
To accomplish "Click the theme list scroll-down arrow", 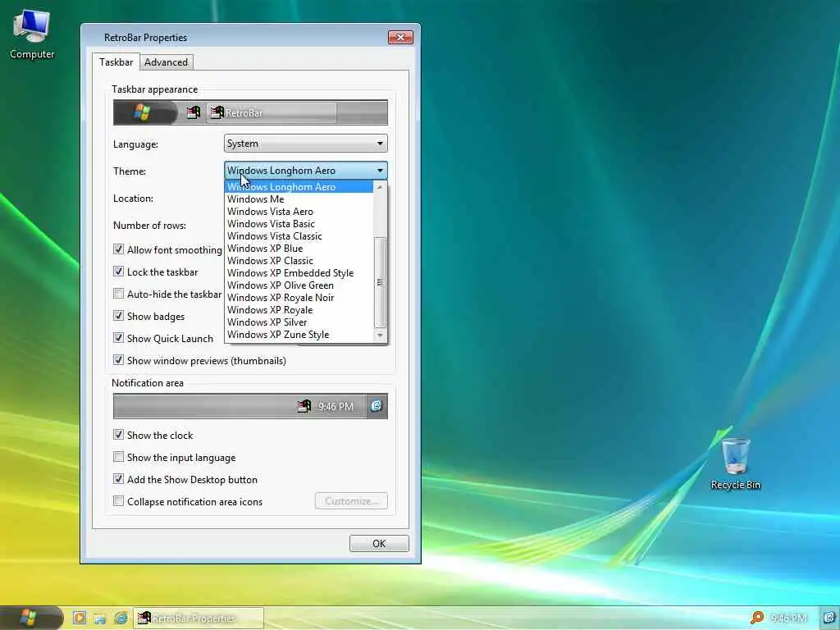I will (380, 336).
